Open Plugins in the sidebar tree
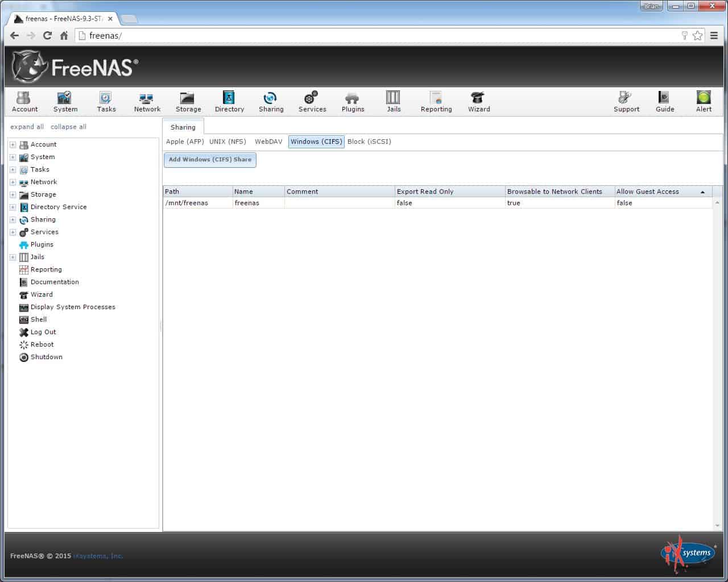 point(42,244)
